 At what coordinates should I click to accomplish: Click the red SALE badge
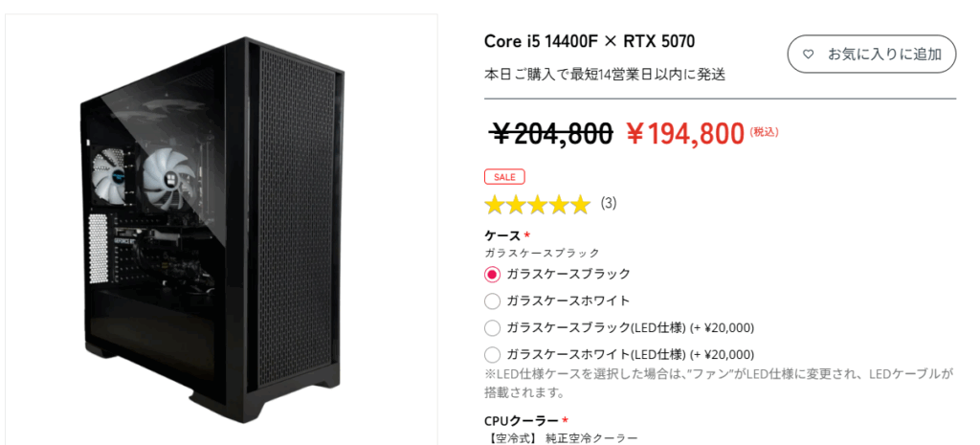coord(504,177)
